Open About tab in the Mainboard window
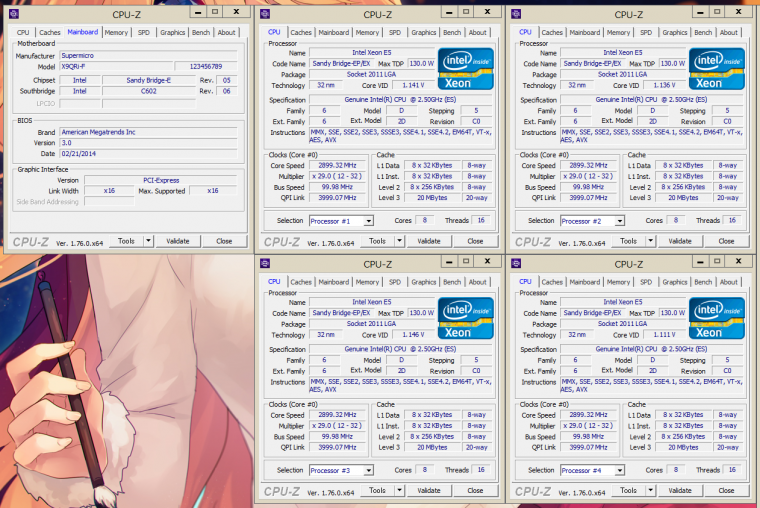 click(226, 32)
